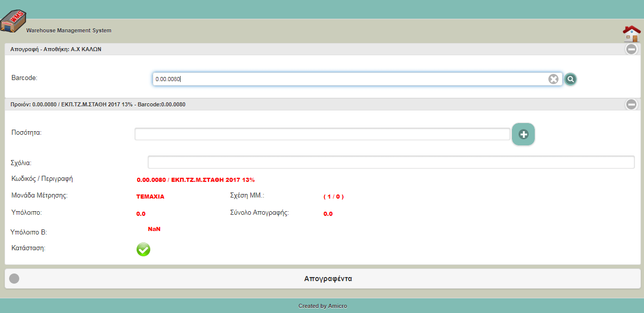Click Απογραφή - Αποθήκη section header text
The height and width of the screenshot is (313, 644).
point(56,49)
